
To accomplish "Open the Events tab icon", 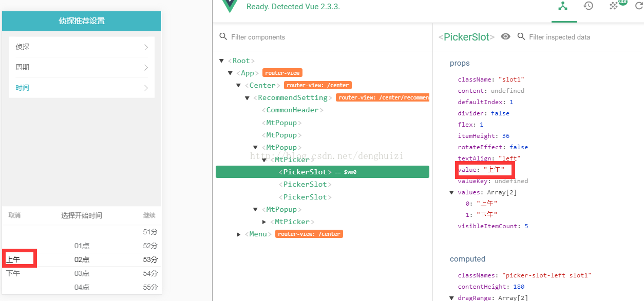I will click(x=614, y=6).
